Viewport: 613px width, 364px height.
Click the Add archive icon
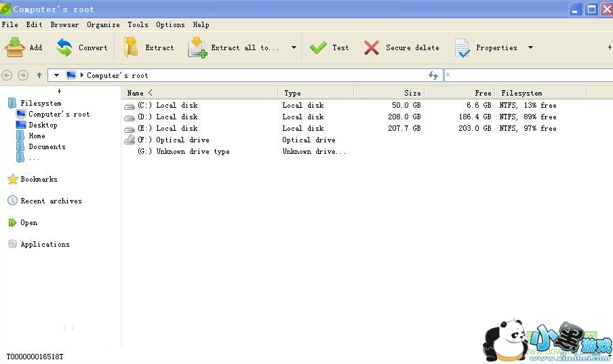(15, 47)
